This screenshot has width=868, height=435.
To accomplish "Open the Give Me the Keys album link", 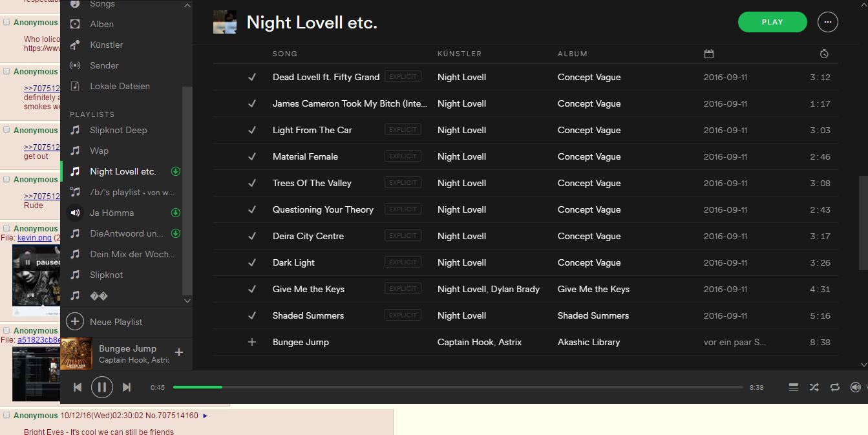I will [593, 289].
